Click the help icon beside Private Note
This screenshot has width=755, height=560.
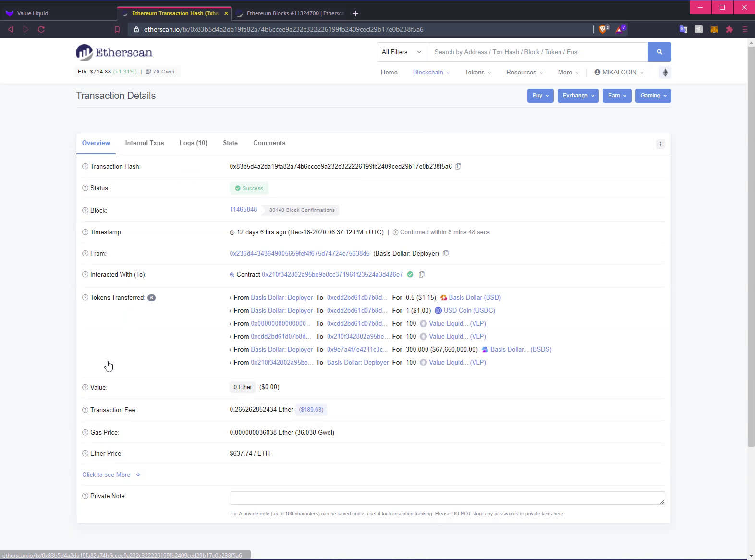85,496
